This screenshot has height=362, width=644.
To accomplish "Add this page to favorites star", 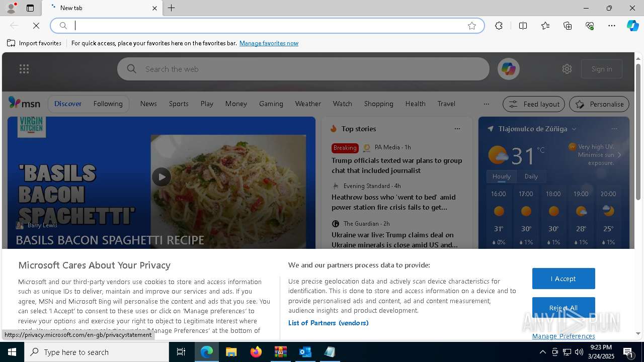I will [x=472, y=26].
